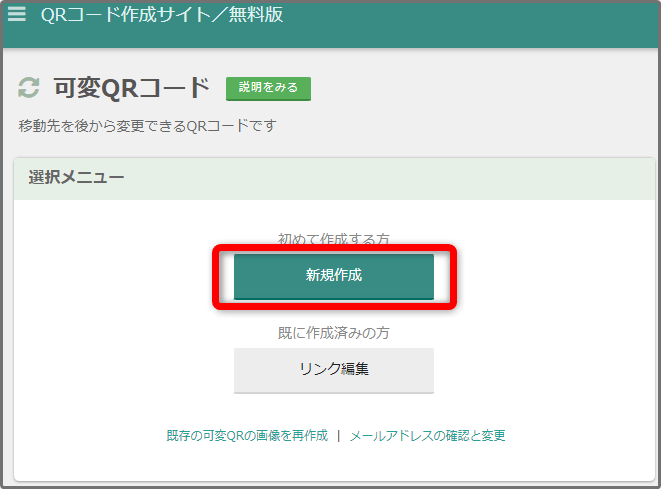This screenshot has height=489, width=661.
Task: Click the 可変QRコード heading
Action: (132, 88)
